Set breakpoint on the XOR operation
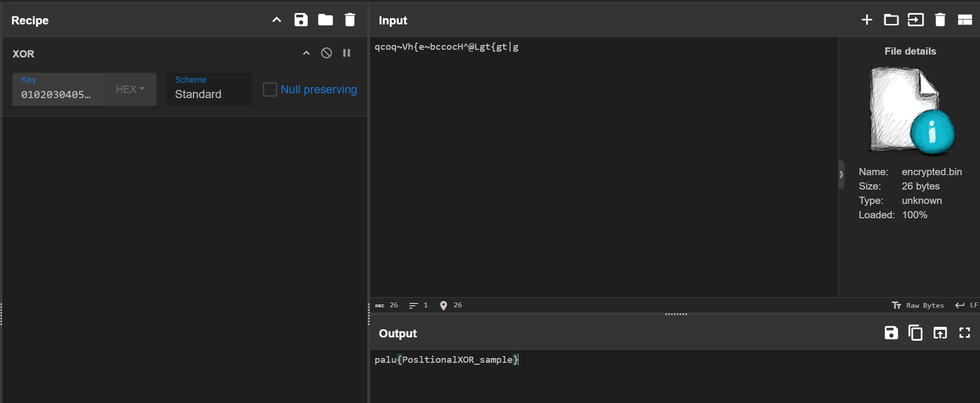Image resolution: width=980 pixels, height=403 pixels. click(347, 53)
